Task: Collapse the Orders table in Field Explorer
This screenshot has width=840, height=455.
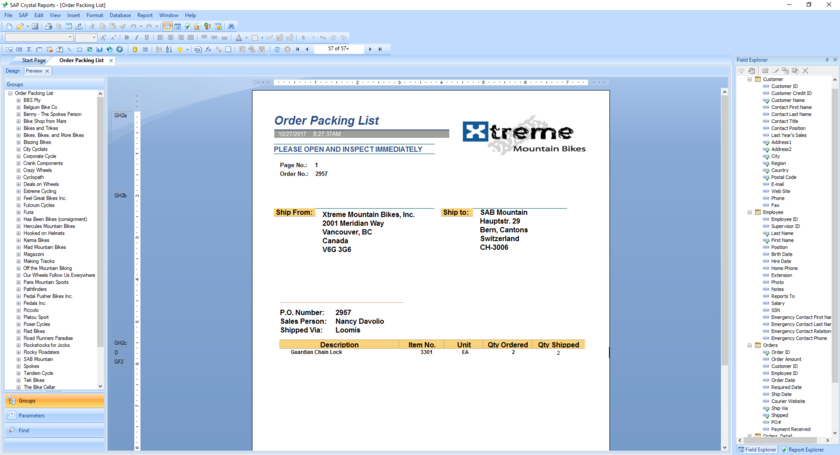Action: click(749, 345)
